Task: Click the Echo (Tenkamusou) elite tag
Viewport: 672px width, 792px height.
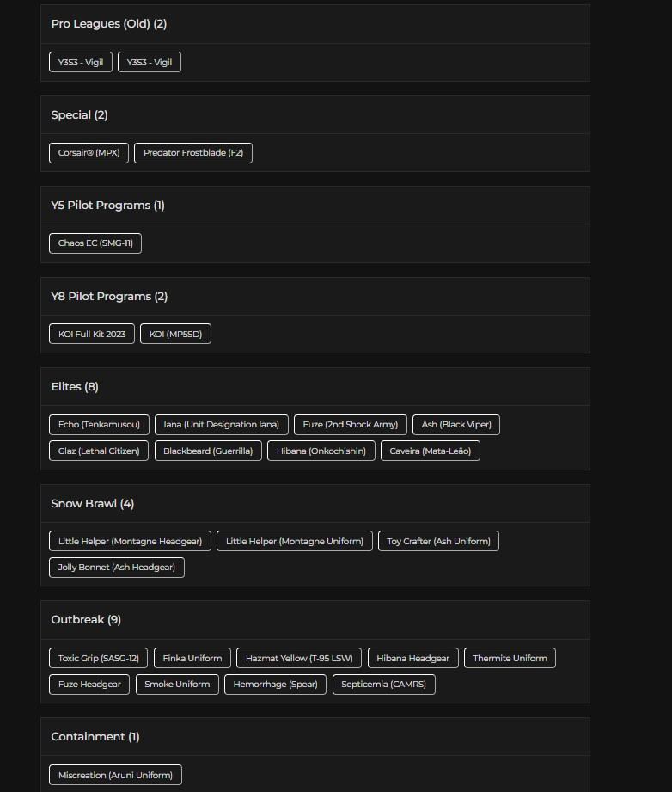Action: click(99, 425)
